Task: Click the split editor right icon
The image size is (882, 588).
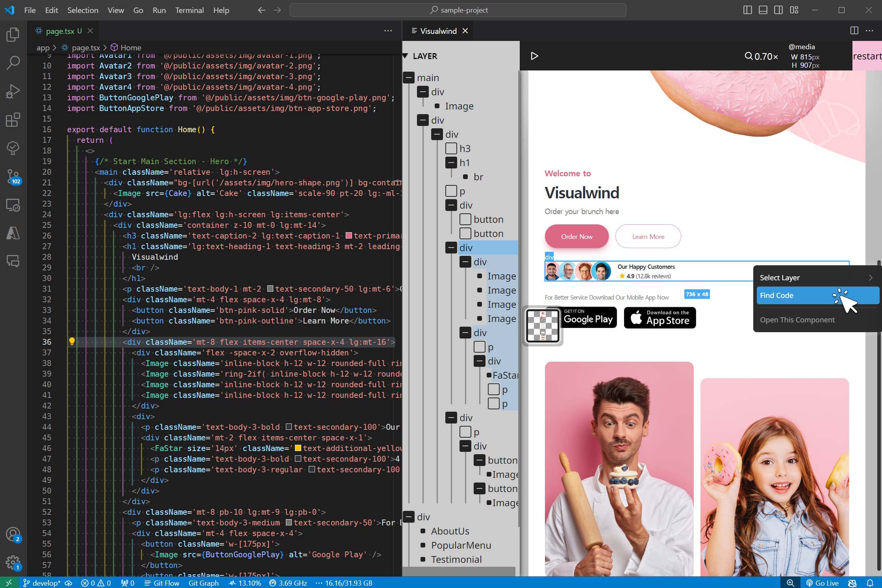Action: 854,31
